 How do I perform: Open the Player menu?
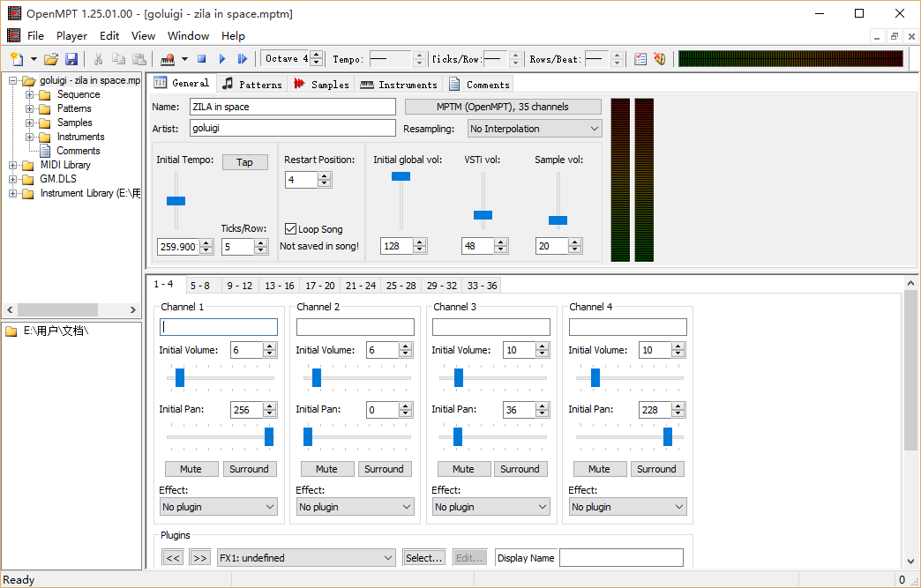coord(71,36)
